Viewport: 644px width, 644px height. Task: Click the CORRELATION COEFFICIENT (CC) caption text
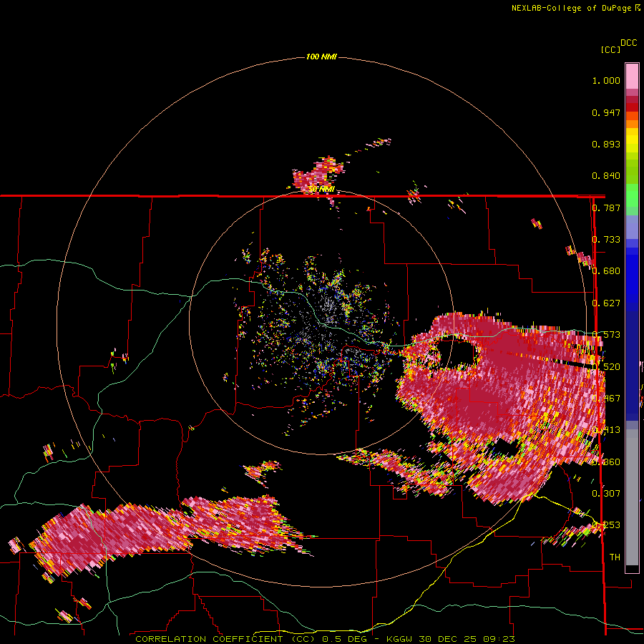(225, 639)
